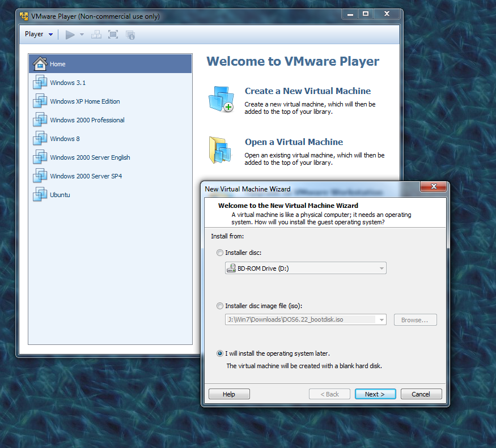This screenshot has width=496, height=448.
Task: Click the Create a New Virtual Machine icon
Action: 221,99
